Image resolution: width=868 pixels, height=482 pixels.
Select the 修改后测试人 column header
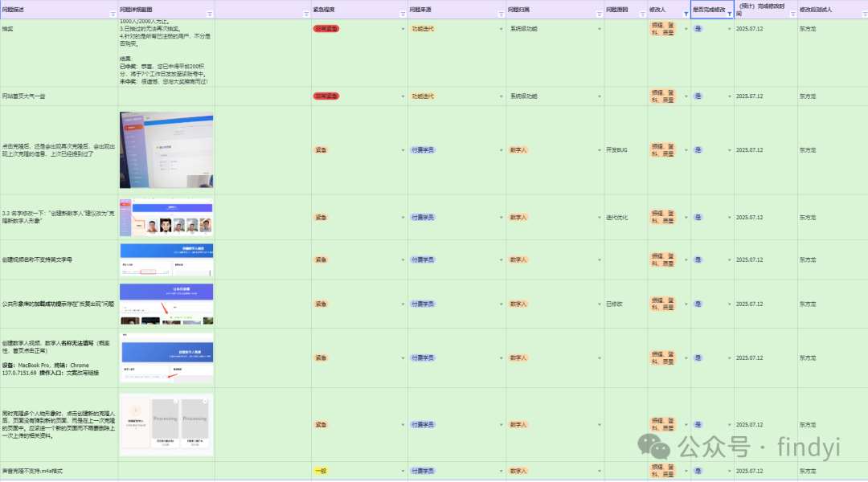point(832,10)
